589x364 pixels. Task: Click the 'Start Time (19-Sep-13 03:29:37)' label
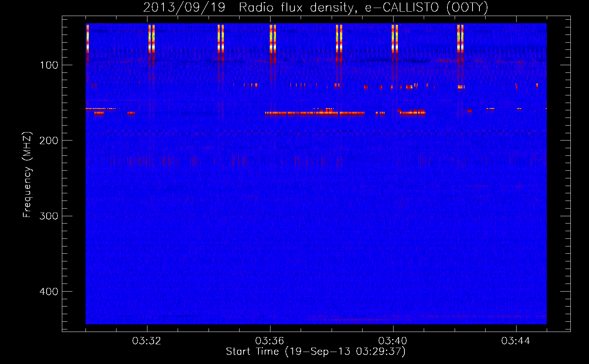pos(316,352)
